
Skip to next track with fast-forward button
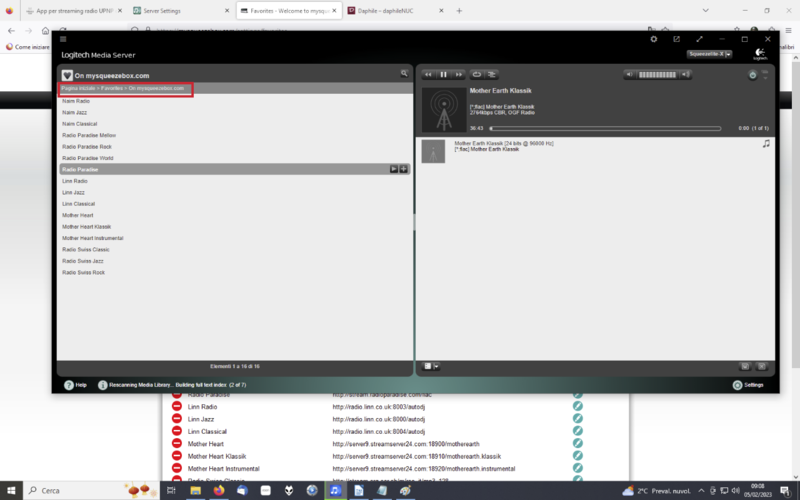pyautogui.click(x=458, y=74)
